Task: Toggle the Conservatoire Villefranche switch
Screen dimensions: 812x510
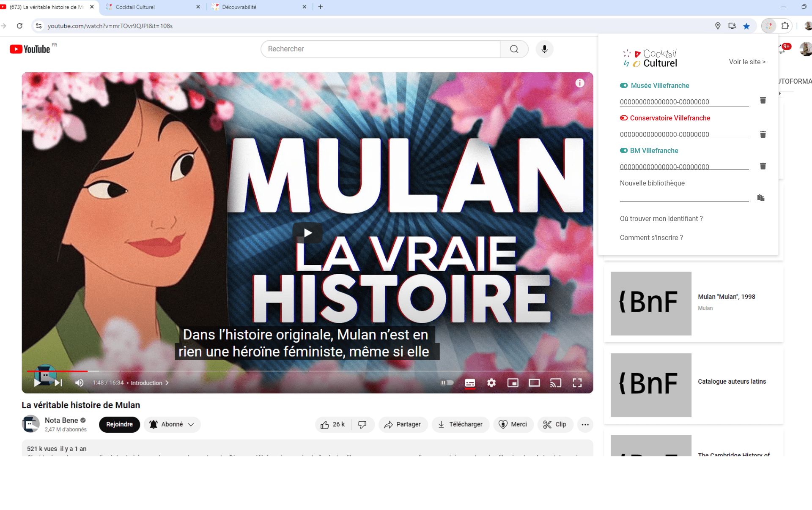Action: click(x=623, y=118)
